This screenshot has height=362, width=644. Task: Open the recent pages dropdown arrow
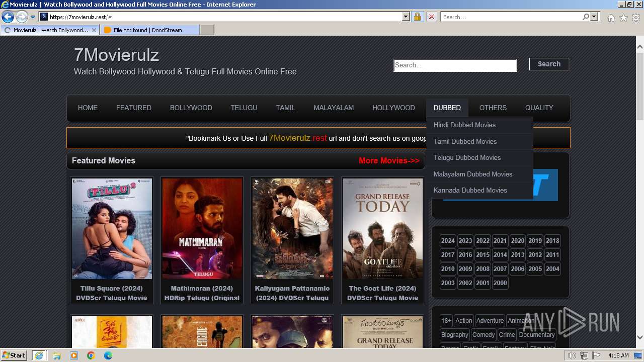(x=33, y=17)
